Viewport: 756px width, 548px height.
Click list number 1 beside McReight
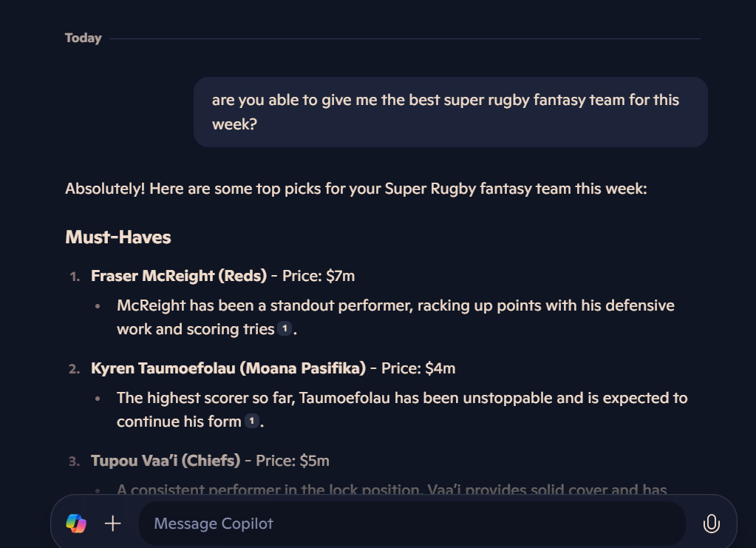pyautogui.click(x=74, y=277)
